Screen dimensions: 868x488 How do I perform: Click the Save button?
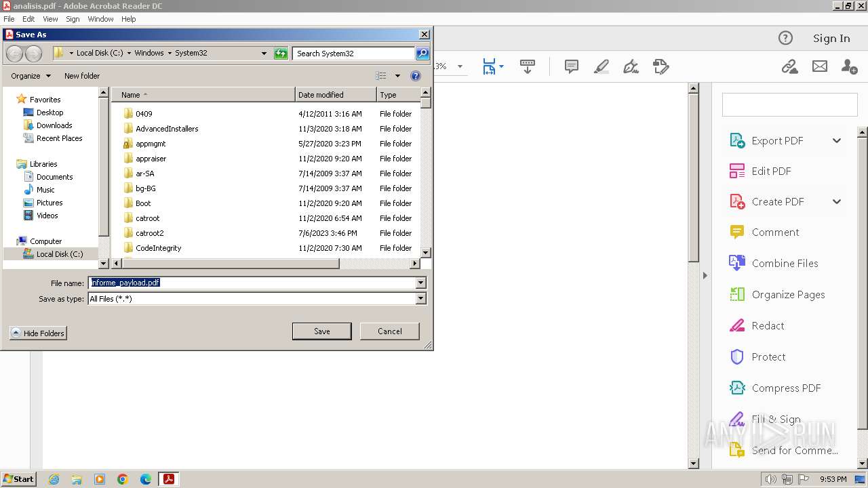pos(322,331)
